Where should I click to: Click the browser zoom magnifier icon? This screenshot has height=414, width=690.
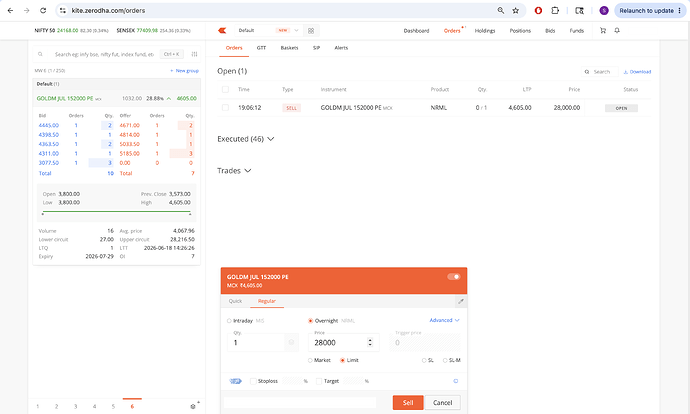pos(501,10)
